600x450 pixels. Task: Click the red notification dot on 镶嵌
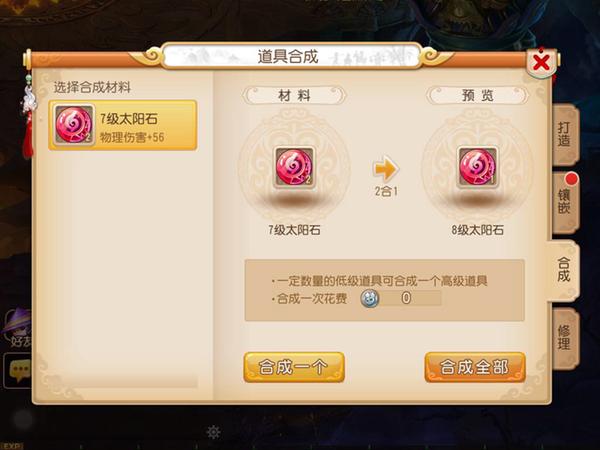pyautogui.click(x=572, y=179)
